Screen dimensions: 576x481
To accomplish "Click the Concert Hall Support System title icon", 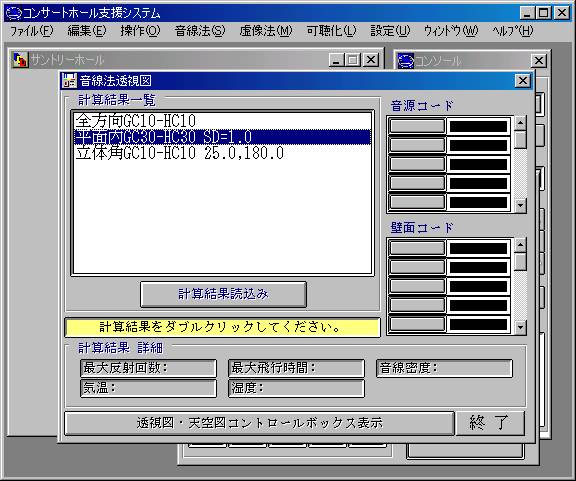I will click(13, 13).
